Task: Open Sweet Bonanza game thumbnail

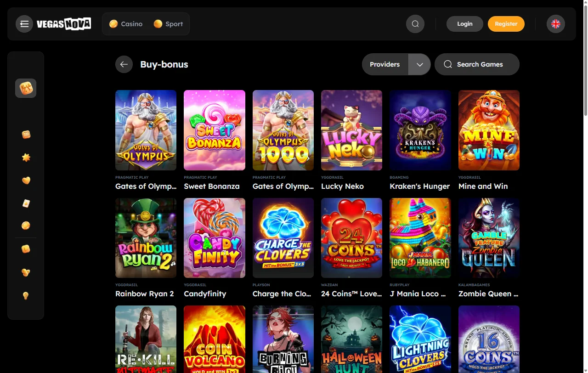Action: (215, 130)
